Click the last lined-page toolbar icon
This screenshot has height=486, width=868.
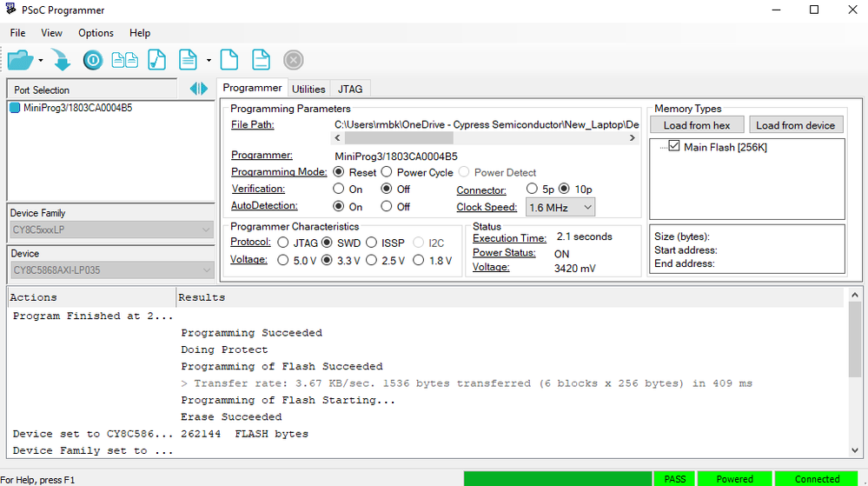tap(261, 60)
